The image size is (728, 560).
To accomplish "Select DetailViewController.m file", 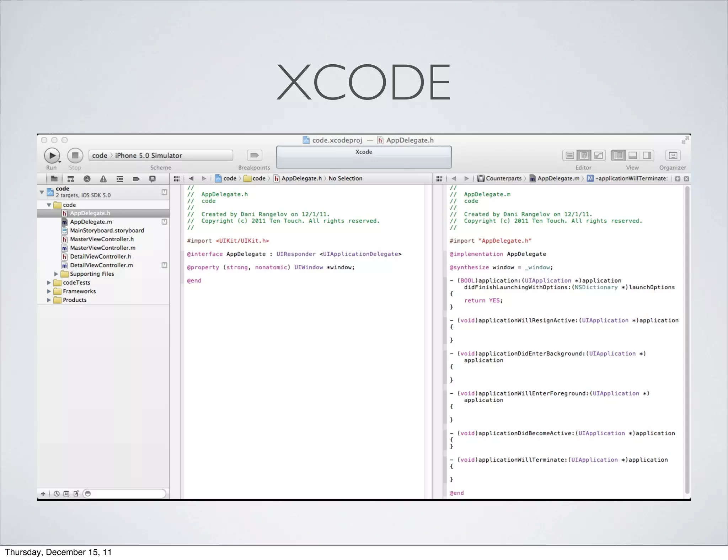I will (x=103, y=265).
